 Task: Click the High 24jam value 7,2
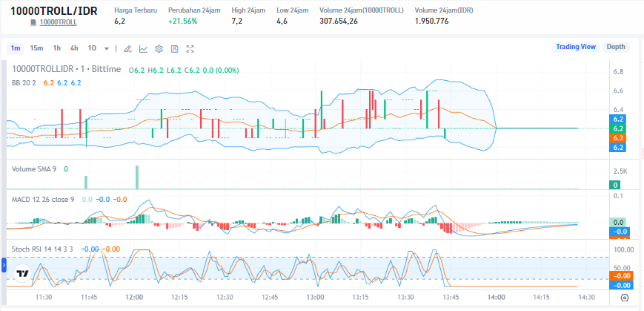(x=237, y=21)
